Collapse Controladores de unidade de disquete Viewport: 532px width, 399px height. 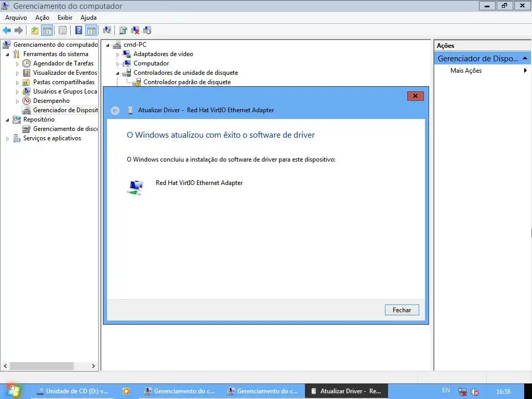(x=118, y=73)
